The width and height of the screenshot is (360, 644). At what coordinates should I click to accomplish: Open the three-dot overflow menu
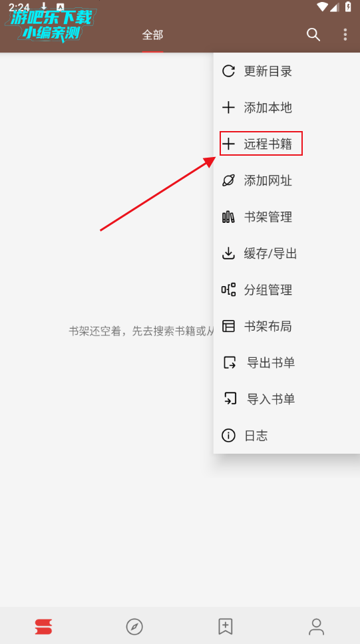coord(345,35)
